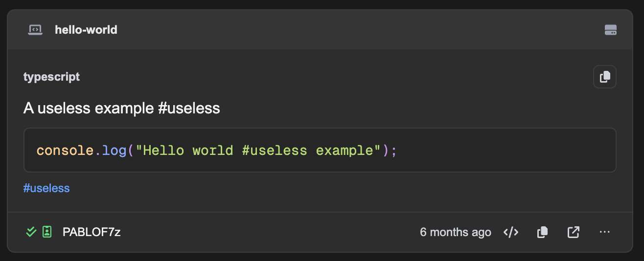
Task: Click the laptop code icon beside hello-world
Action: [35, 30]
